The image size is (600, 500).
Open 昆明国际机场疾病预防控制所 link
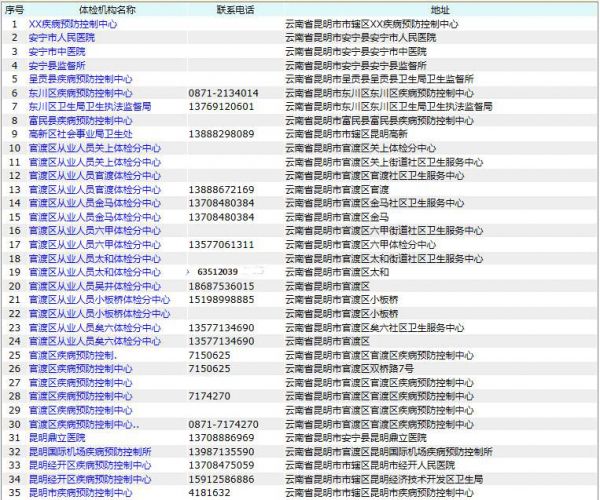[90, 451]
